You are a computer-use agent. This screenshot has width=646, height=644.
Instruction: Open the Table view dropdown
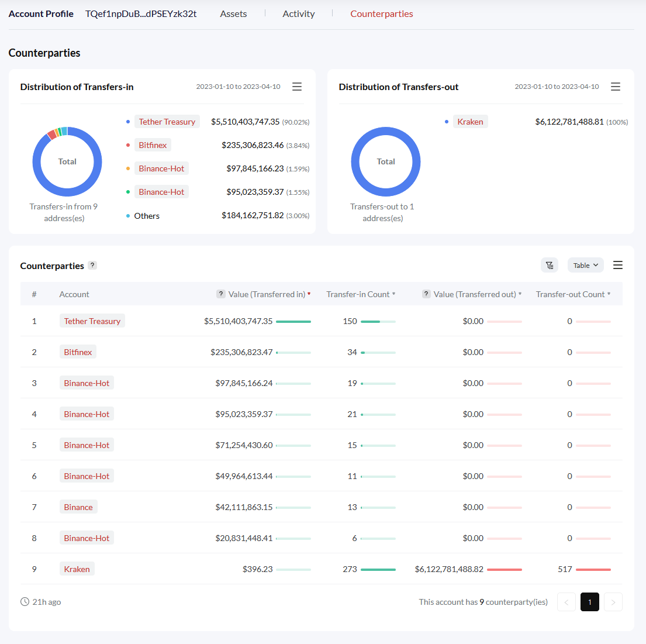[x=585, y=265]
